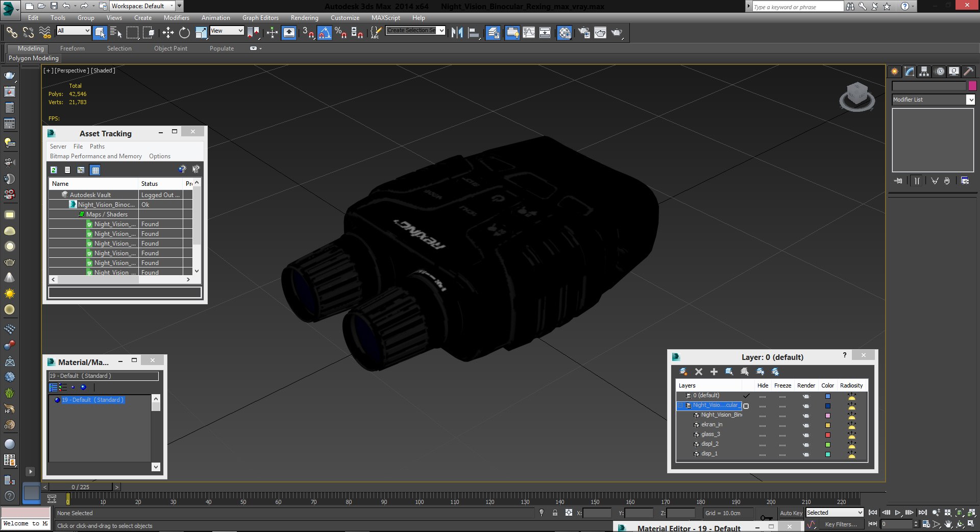Open Paths menu in Asset Tracking

coord(97,147)
